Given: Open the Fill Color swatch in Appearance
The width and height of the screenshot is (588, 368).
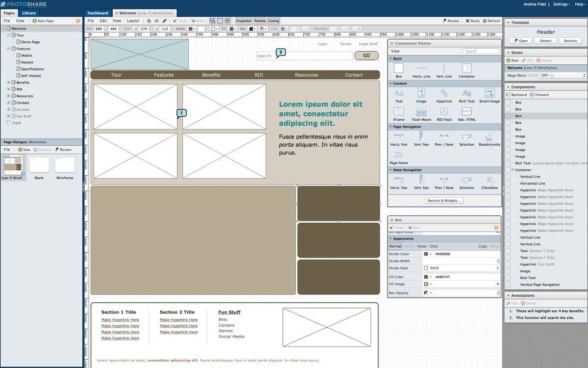Looking at the screenshot, I should click(426, 277).
